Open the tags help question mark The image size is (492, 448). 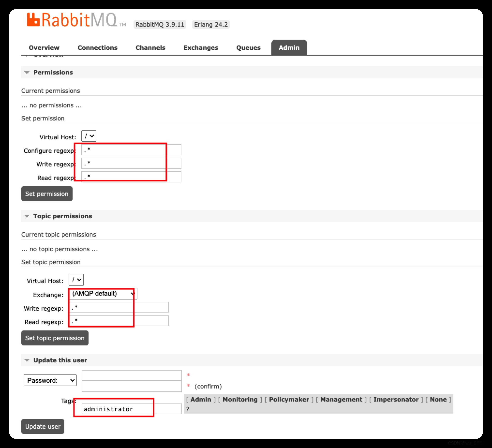click(x=188, y=409)
